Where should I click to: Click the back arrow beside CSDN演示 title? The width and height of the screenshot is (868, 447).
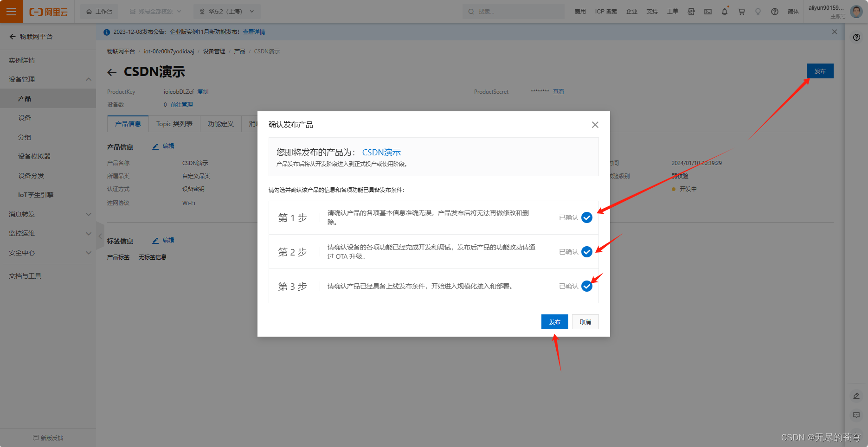click(112, 72)
